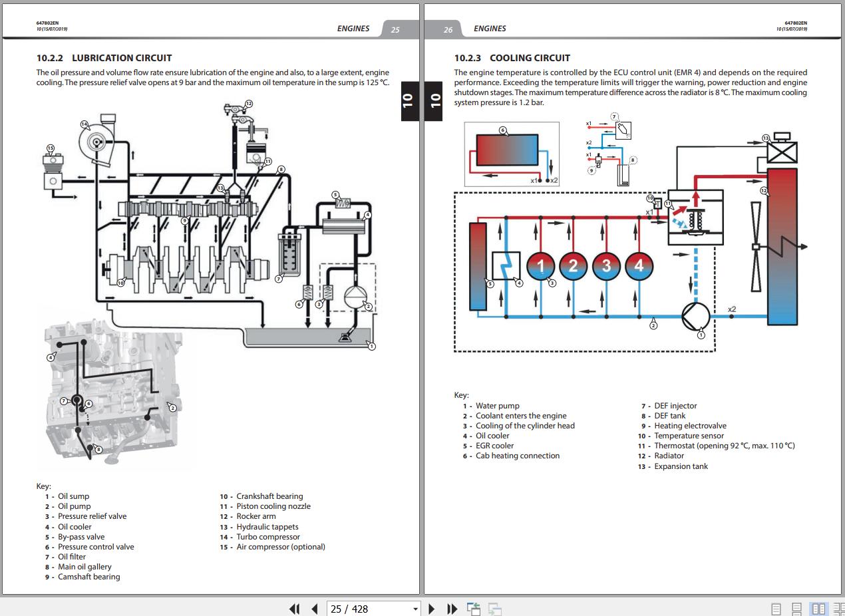Click the greyed next view navigation icon

[x=495, y=609]
